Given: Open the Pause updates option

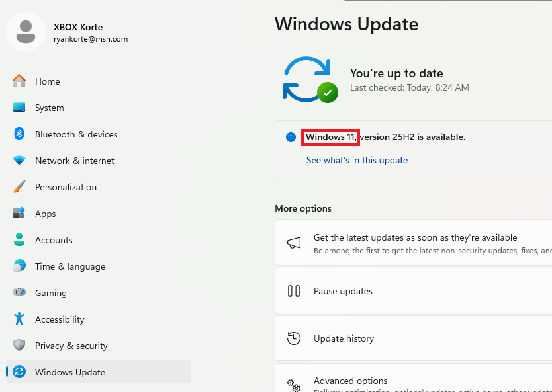Looking at the screenshot, I should click(x=343, y=291).
